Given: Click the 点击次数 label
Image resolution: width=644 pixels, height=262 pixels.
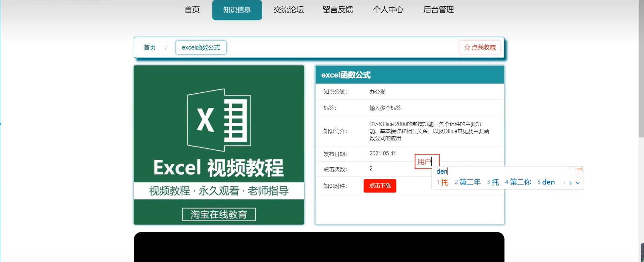Looking at the screenshot, I should tap(335, 169).
